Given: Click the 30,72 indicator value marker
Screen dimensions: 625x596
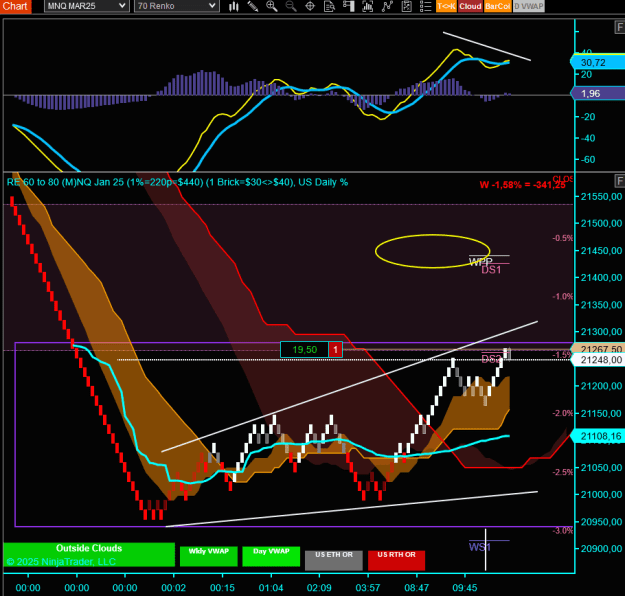Looking at the screenshot, I should coord(597,63).
